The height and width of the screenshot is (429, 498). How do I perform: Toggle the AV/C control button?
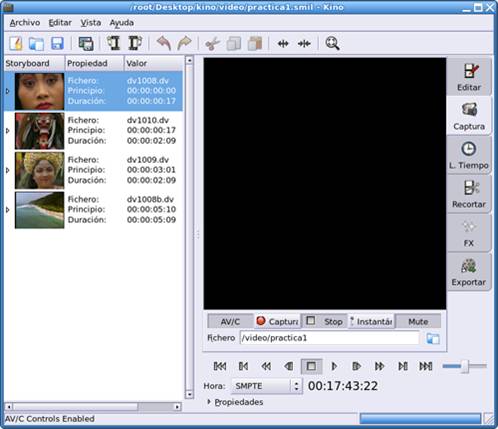coord(230,321)
